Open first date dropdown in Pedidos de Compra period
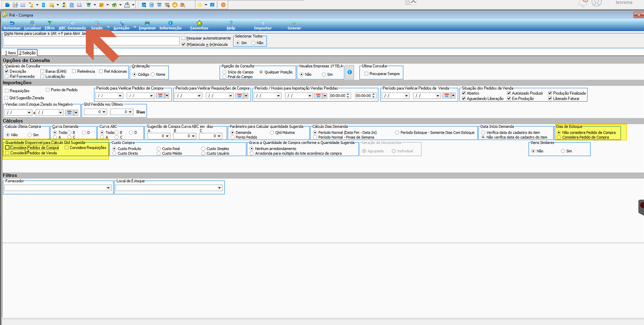Viewport: 644px width, 325px height. 120,96
